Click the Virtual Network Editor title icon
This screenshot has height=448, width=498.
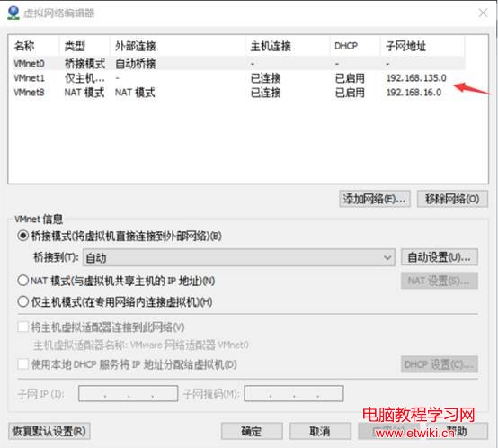point(13,13)
